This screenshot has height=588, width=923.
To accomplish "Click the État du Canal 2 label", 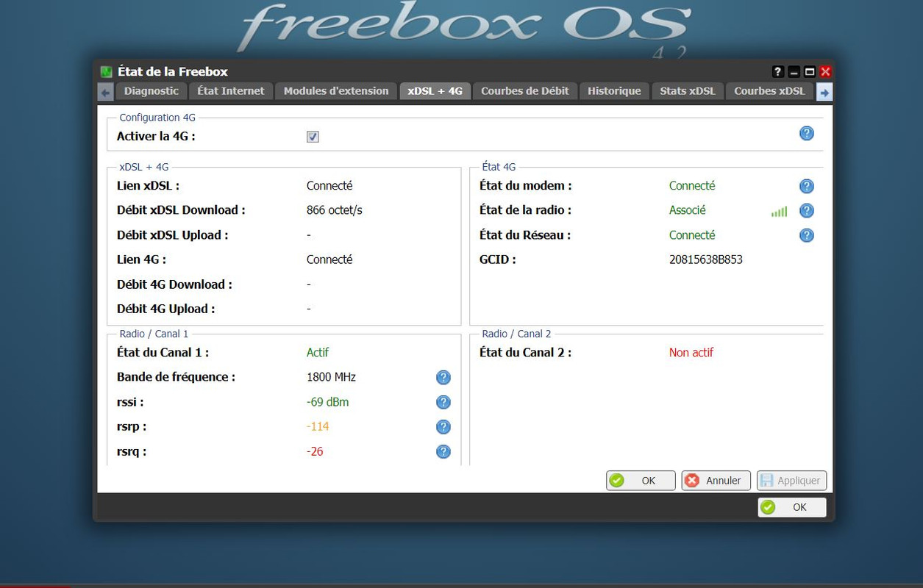I will [525, 353].
